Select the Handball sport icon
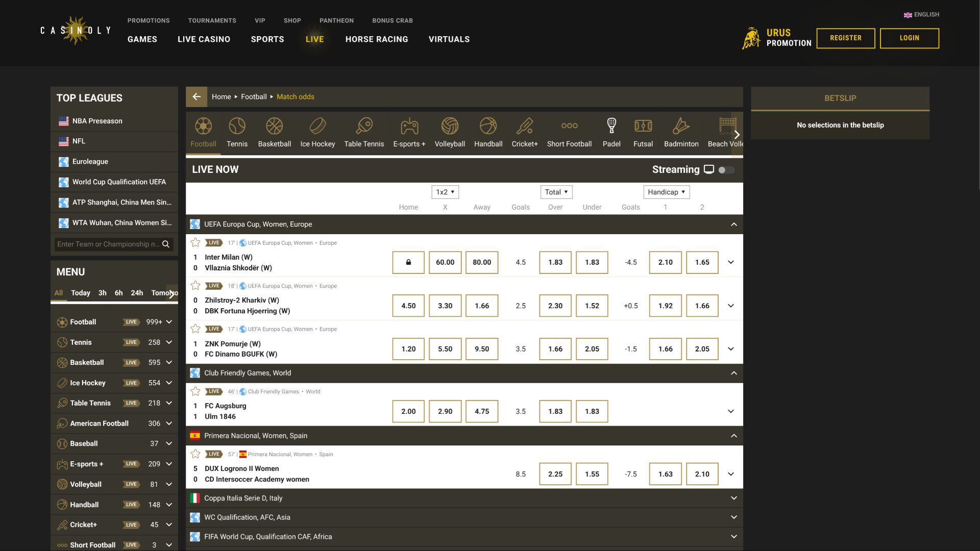The width and height of the screenshot is (980, 551). (488, 132)
